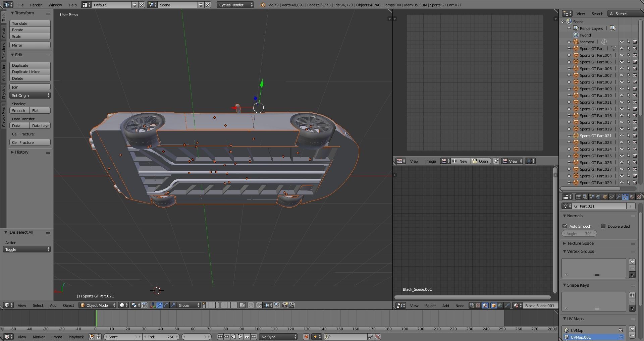Click the Smooth shading button
This screenshot has width=644, height=341.
tap(19, 111)
